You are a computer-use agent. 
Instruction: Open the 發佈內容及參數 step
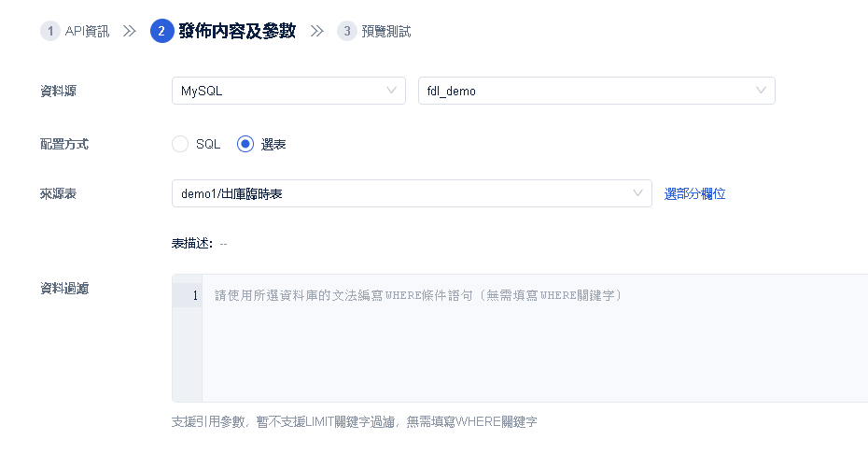pyautogui.click(x=237, y=32)
